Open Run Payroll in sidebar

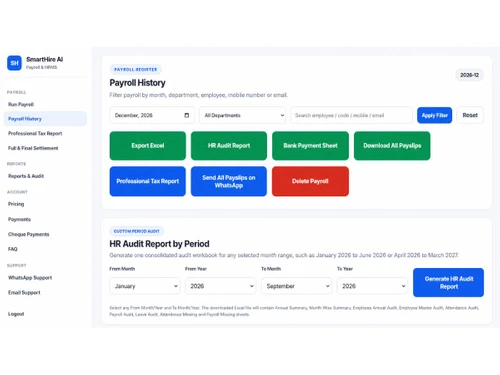tap(21, 104)
